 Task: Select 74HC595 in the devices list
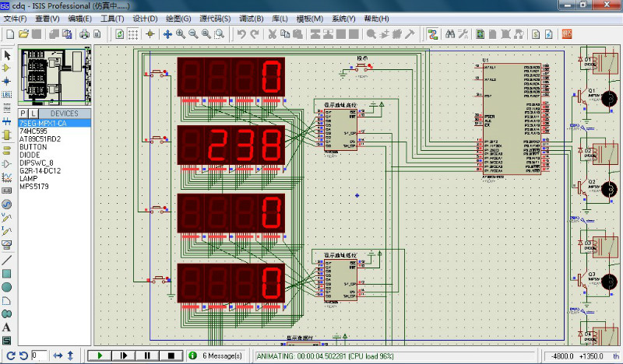click(x=31, y=131)
